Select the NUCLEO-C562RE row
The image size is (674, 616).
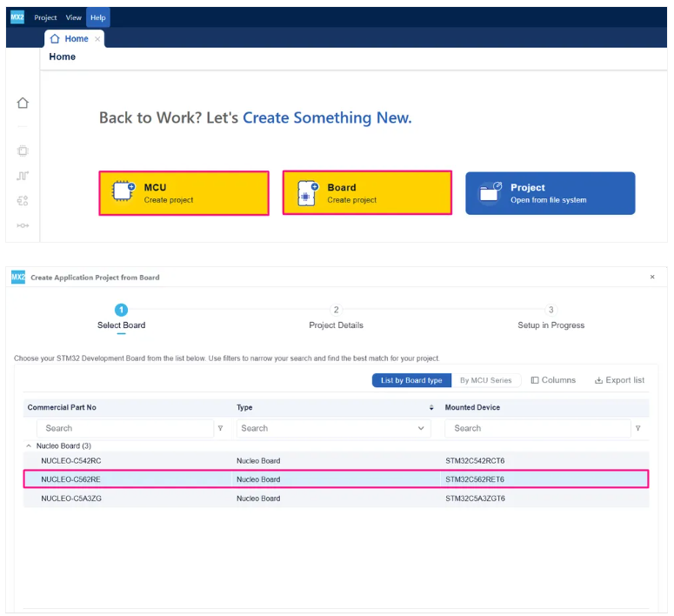coord(337,479)
